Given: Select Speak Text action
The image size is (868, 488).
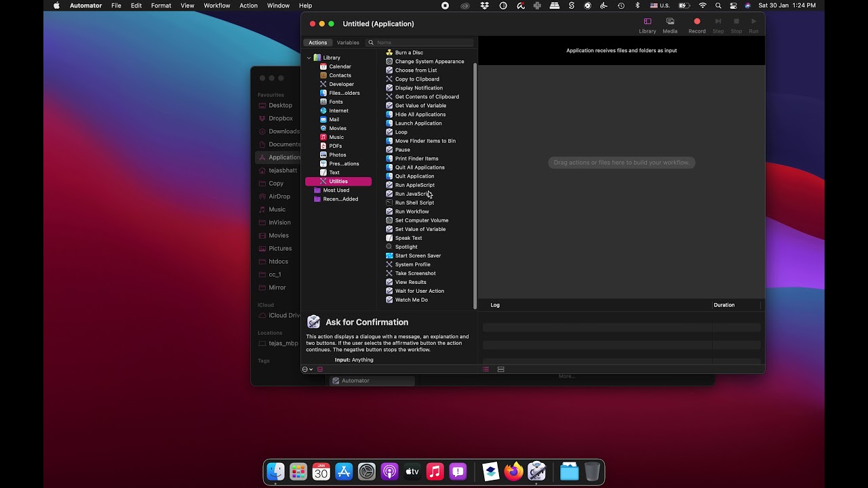Looking at the screenshot, I should tap(408, 237).
